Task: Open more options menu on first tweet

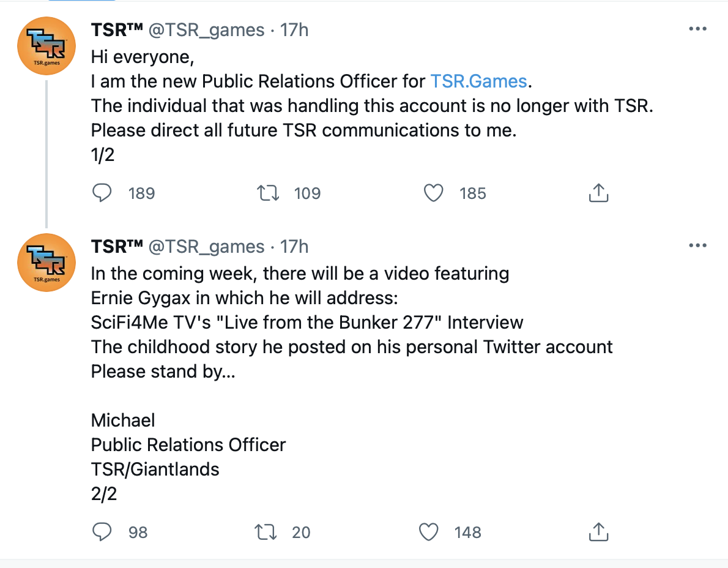Action: (697, 29)
